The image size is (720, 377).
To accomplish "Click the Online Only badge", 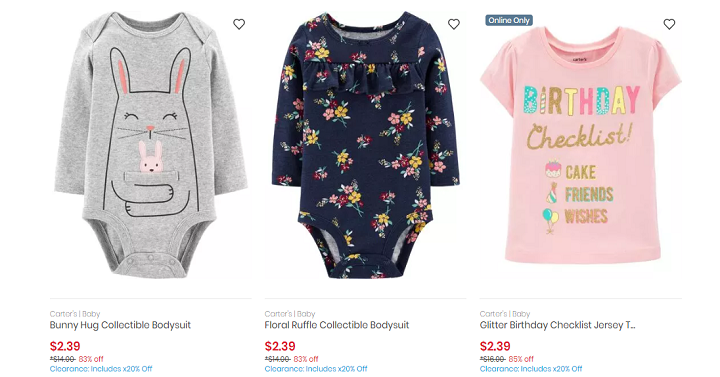I will pyautogui.click(x=509, y=20).
